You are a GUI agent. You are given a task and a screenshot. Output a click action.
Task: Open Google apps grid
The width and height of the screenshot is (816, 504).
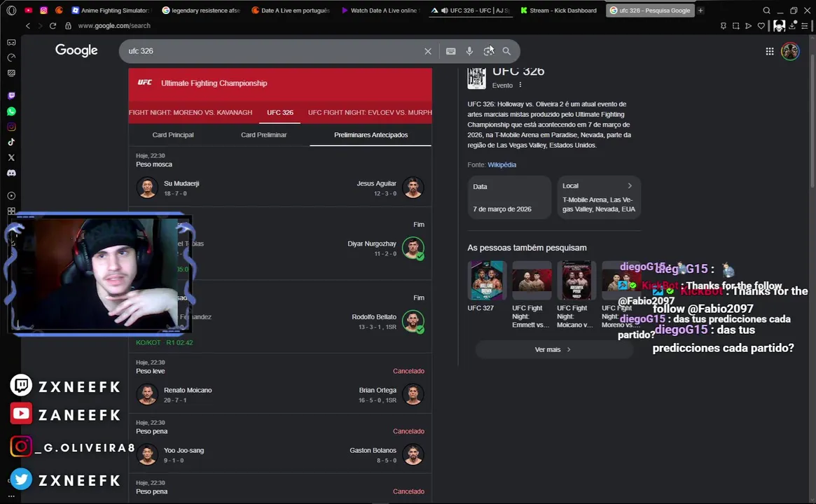(770, 51)
